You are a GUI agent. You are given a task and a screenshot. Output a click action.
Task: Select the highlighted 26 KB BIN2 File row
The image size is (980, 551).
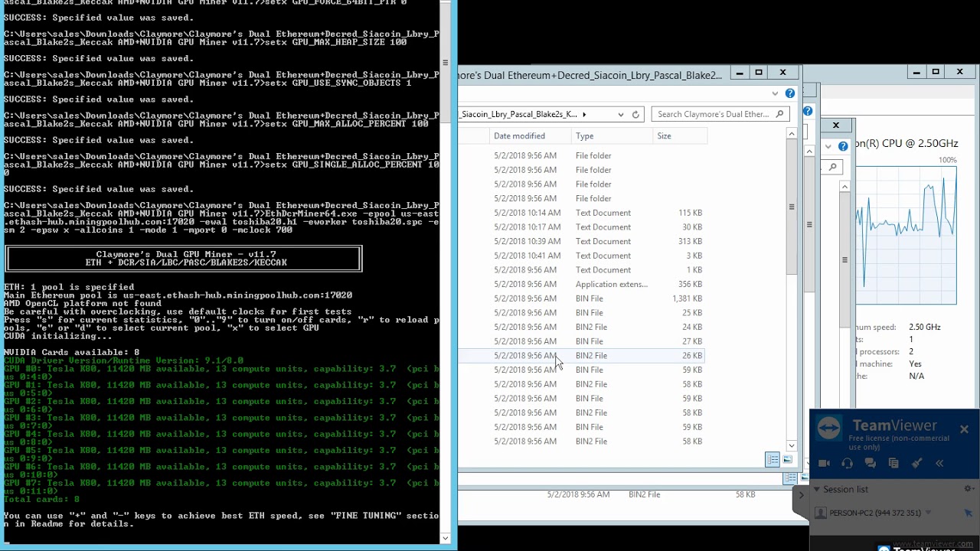pyautogui.click(x=582, y=356)
